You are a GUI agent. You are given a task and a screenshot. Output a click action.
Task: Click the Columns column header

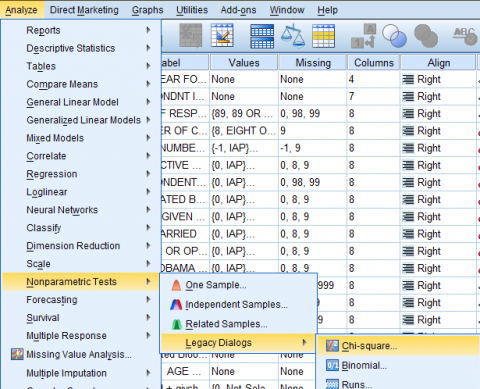(x=374, y=63)
